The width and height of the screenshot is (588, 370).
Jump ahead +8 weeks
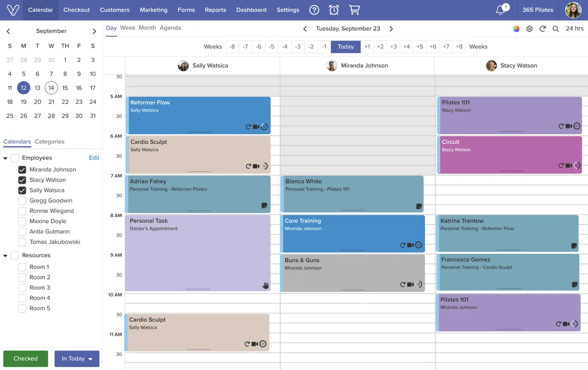459,47
